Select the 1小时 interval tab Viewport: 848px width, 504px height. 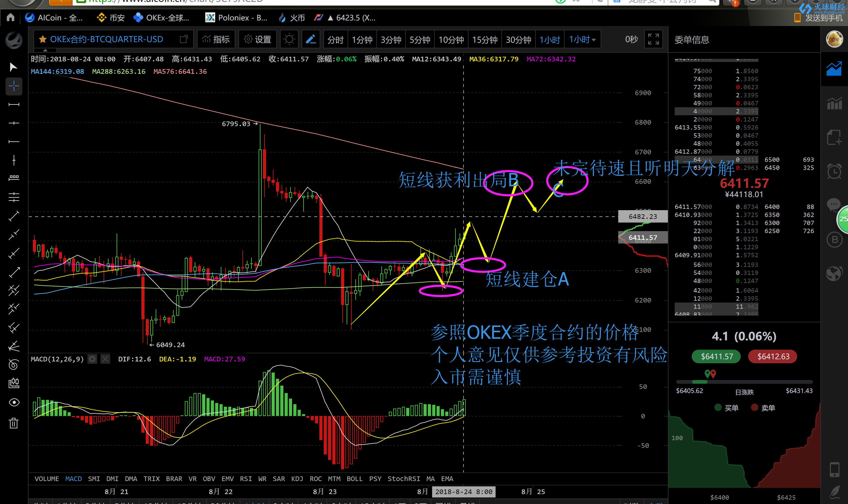[550, 40]
